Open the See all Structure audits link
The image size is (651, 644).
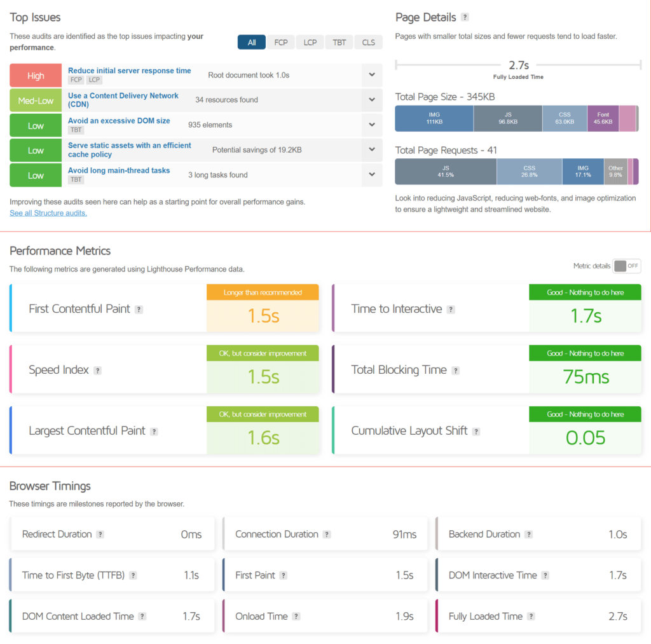pyautogui.click(x=48, y=213)
